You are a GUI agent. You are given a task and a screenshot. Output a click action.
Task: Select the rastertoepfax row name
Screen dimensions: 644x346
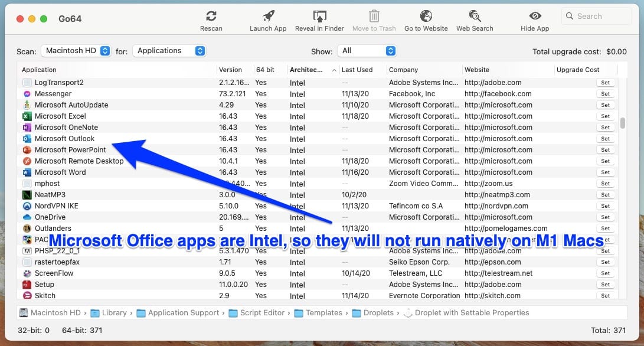pyautogui.click(x=57, y=262)
